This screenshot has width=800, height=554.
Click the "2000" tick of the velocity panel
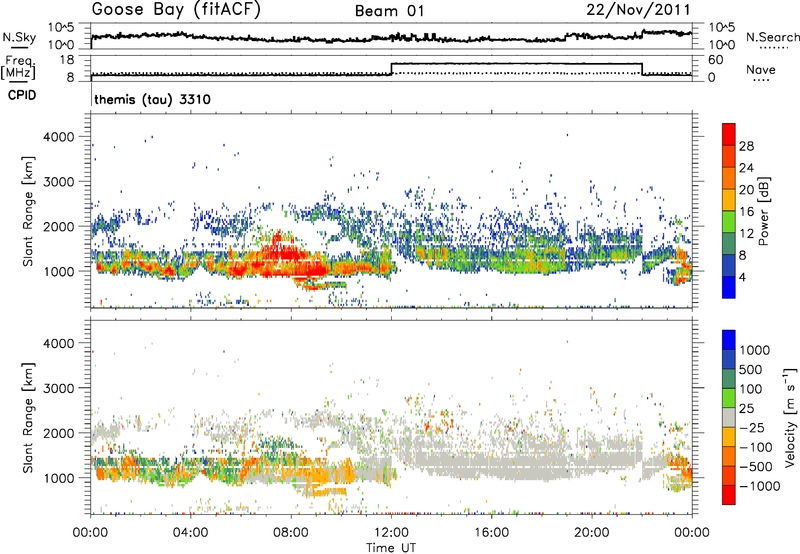coord(58,433)
